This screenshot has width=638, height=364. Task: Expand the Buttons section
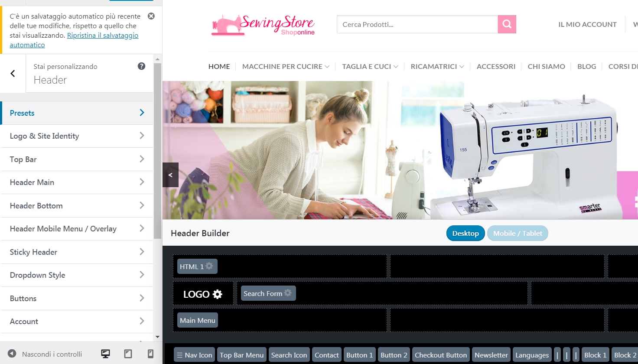click(77, 299)
